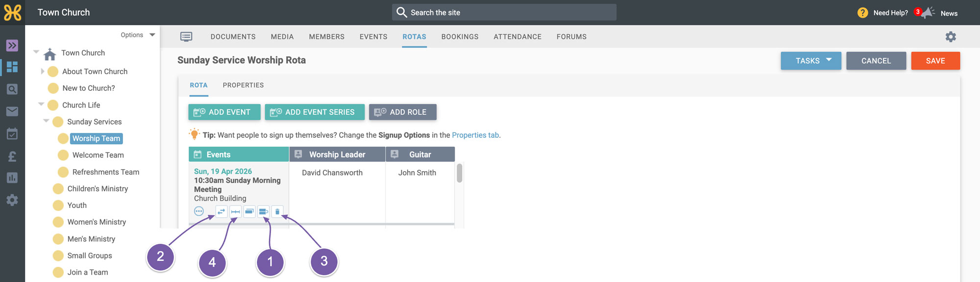This screenshot has height=282, width=980.
Task: Collapse the Town Church tree node
Action: coord(36,51)
